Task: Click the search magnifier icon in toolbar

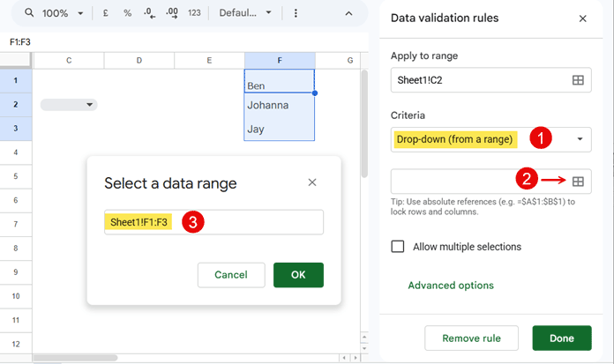Action: click(29, 12)
